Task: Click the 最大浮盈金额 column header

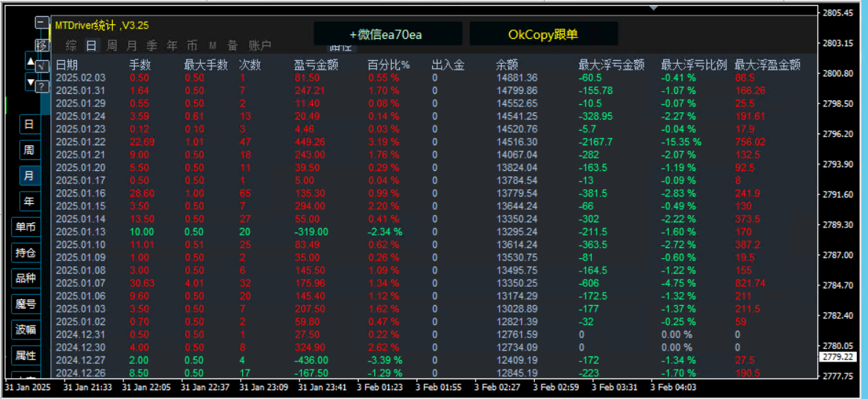Action: click(x=767, y=65)
